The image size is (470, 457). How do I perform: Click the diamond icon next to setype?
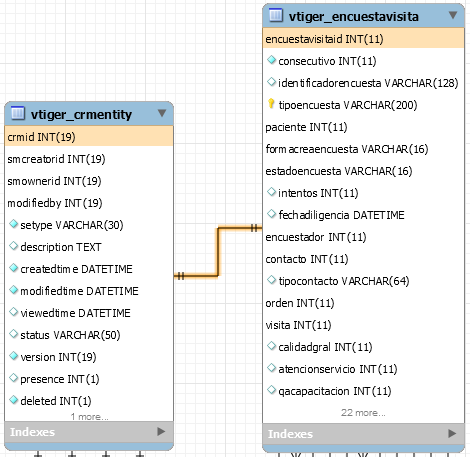click(13, 224)
